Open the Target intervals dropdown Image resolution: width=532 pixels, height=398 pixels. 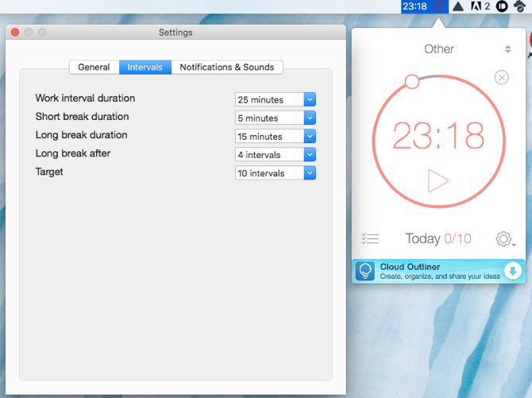[x=310, y=172]
